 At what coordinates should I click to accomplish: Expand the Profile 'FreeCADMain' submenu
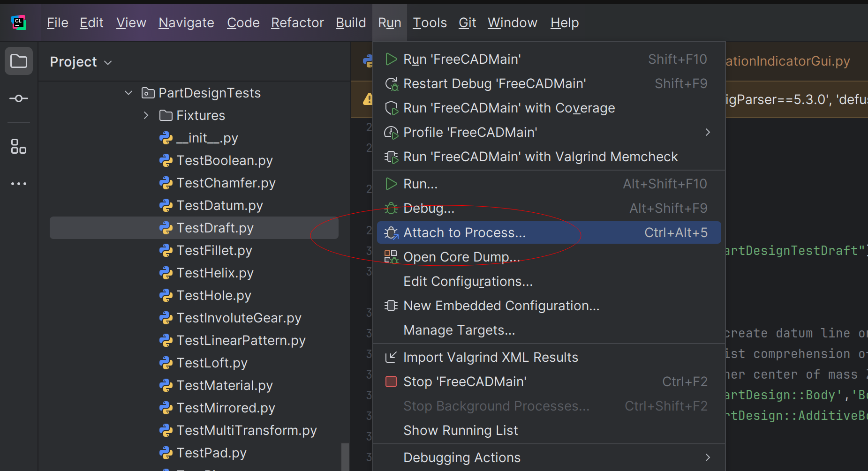point(708,132)
